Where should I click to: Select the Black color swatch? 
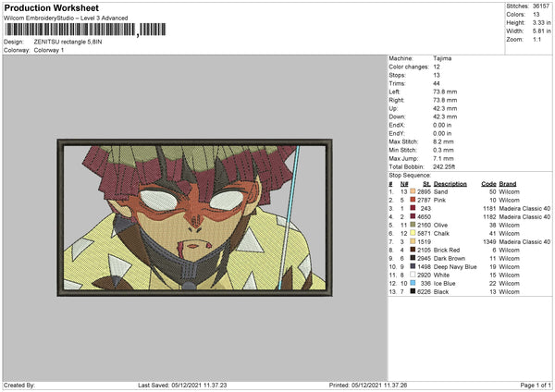[x=413, y=291]
